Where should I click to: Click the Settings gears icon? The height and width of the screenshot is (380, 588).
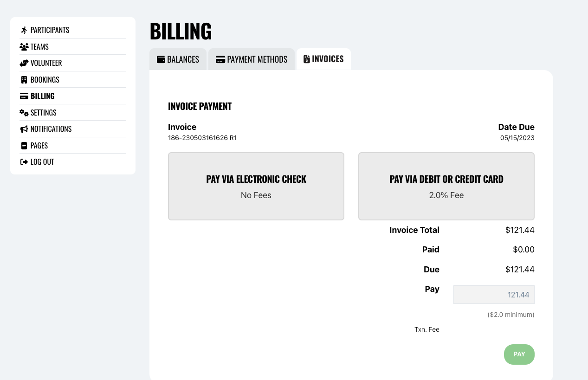[x=24, y=113]
